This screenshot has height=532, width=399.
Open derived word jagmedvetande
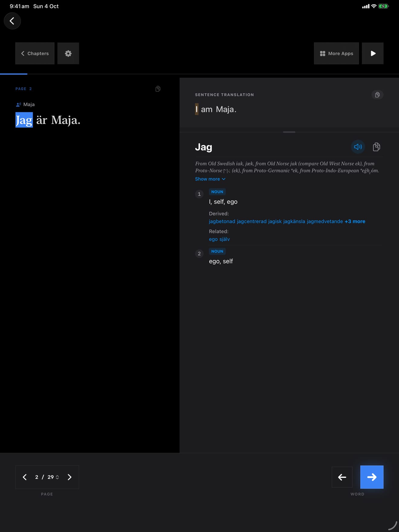click(325, 221)
